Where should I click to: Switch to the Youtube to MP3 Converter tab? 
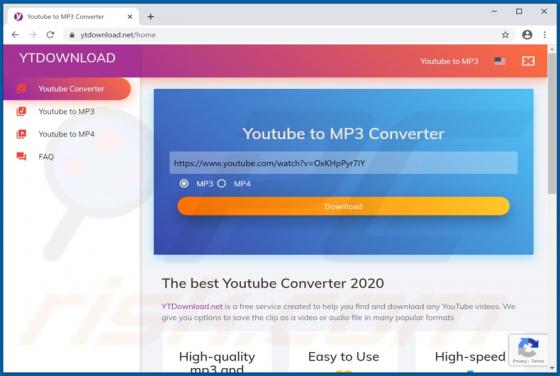(x=72, y=16)
